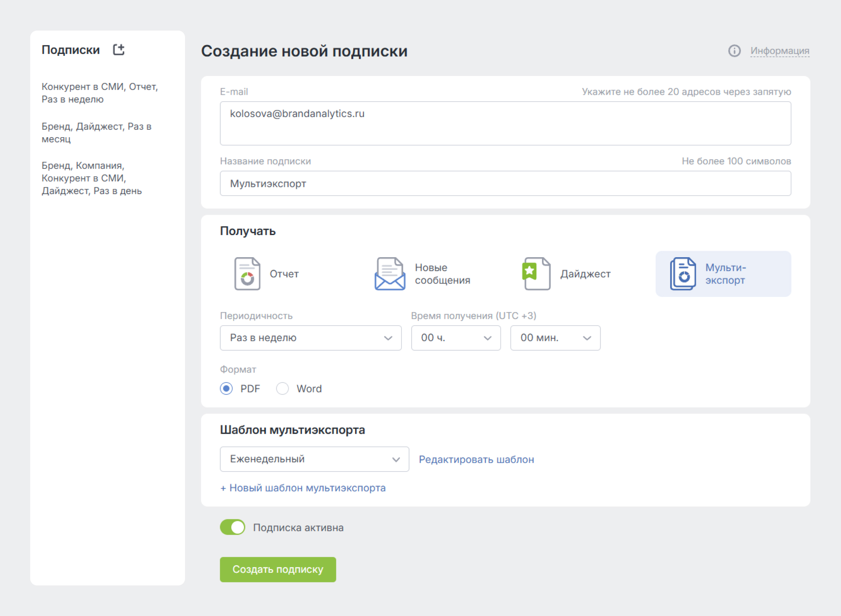
Task: Open the minutes 00 мин. dropdown
Action: 555,338
